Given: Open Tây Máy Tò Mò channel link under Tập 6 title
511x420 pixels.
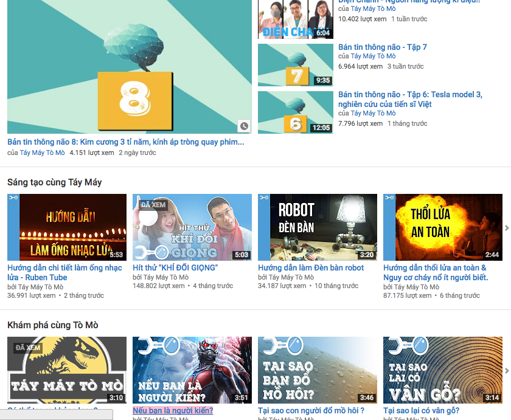Looking at the screenshot, I should coord(373,113).
